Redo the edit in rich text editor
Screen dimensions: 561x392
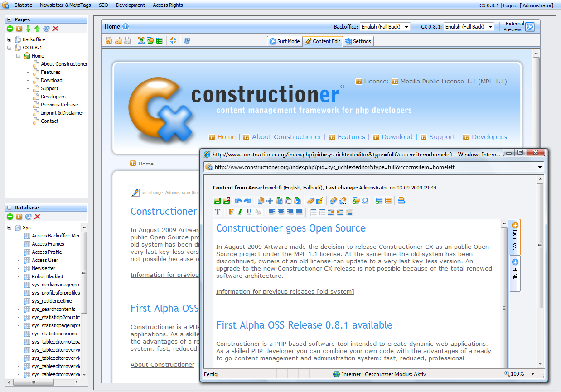click(247, 201)
